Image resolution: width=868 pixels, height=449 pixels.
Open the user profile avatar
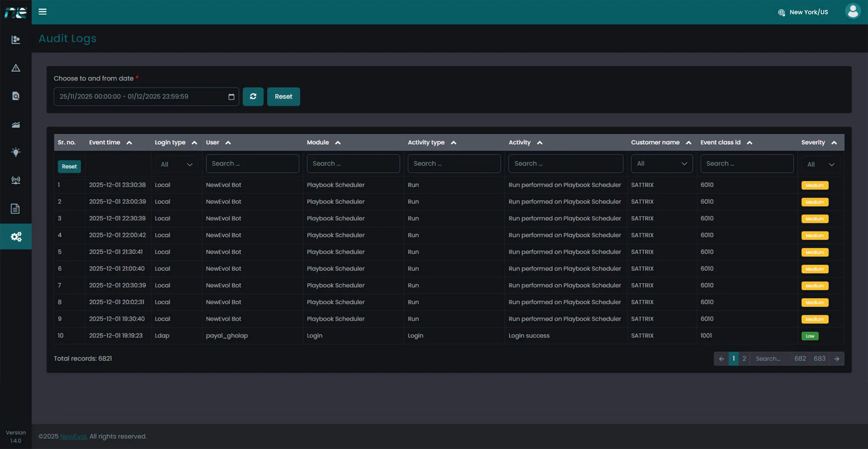tap(853, 11)
